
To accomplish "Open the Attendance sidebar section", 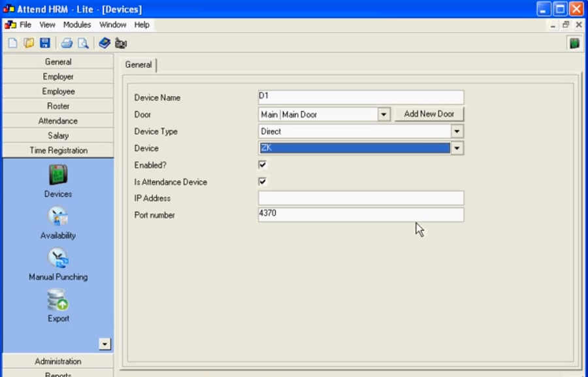I will [58, 121].
